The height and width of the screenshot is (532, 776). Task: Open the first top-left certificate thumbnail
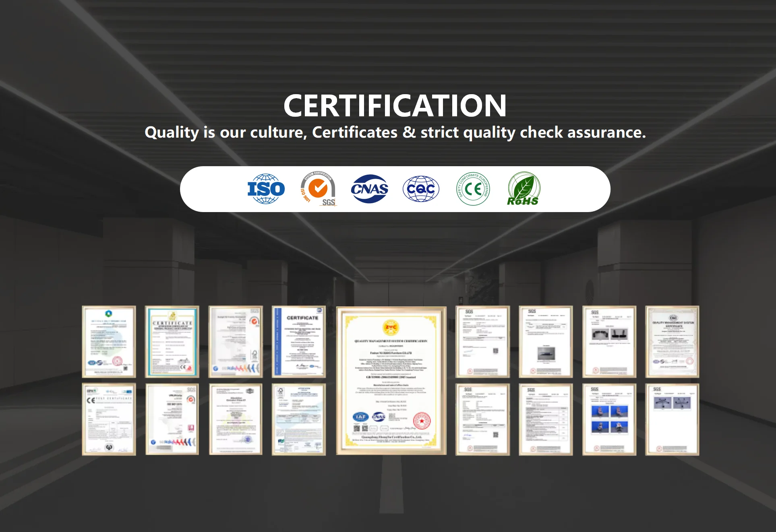tap(109, 342)
